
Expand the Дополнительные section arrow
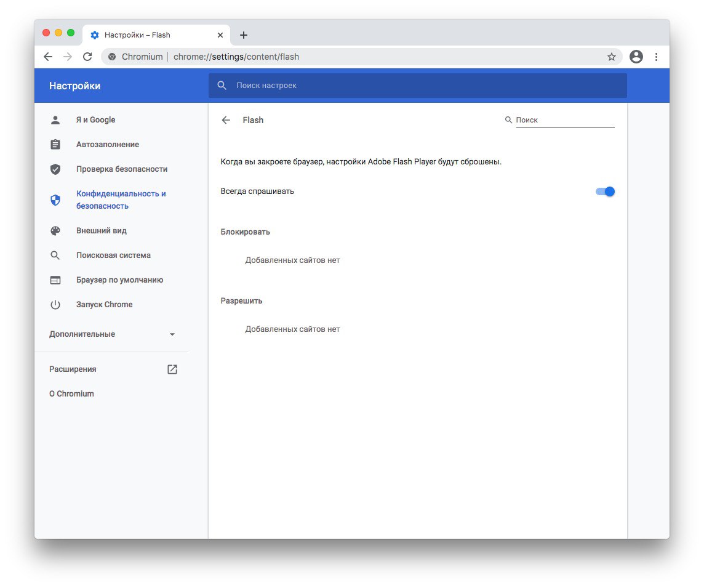[172, 334]
